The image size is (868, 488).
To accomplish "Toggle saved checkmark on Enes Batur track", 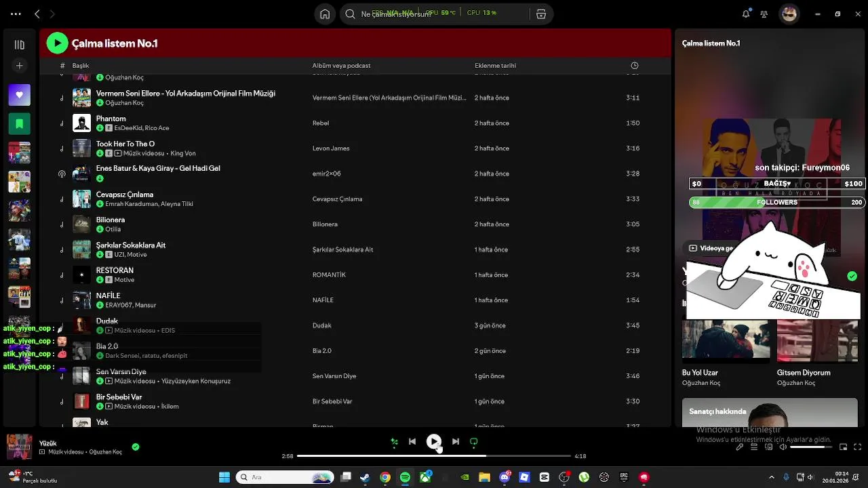I will pyautogui.click(x=100, y=179).
